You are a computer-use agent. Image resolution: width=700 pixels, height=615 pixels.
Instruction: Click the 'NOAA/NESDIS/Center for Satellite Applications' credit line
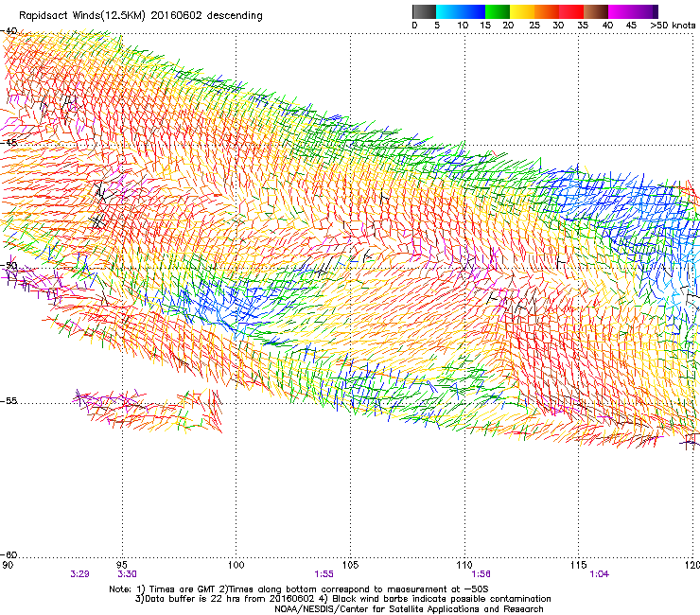tap(409, 609)
